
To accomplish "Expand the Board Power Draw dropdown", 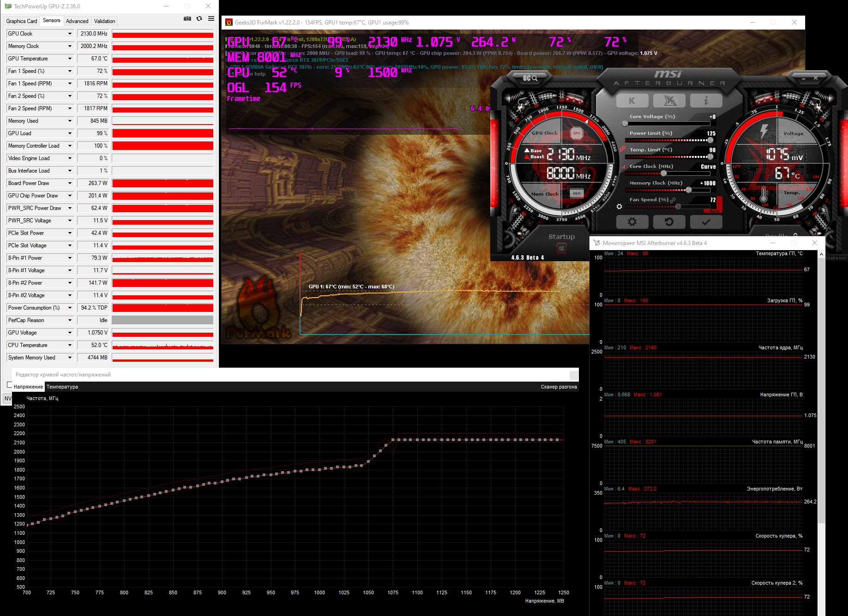I will [70, 183].
